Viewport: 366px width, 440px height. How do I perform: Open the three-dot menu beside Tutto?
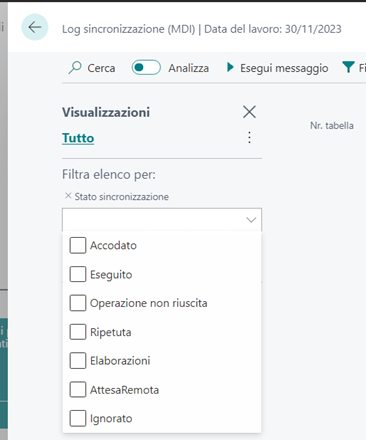coord(249,137)
